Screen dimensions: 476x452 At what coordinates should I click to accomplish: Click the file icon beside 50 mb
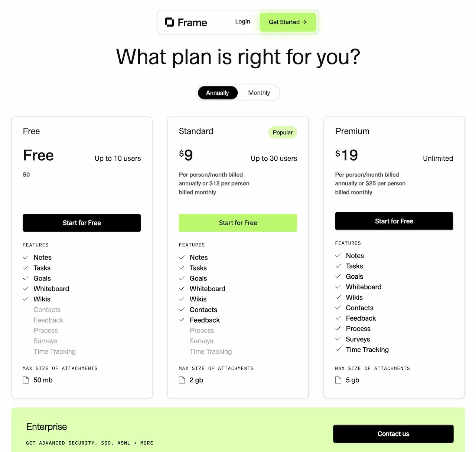pyautogui.click(x=26, y=380)
